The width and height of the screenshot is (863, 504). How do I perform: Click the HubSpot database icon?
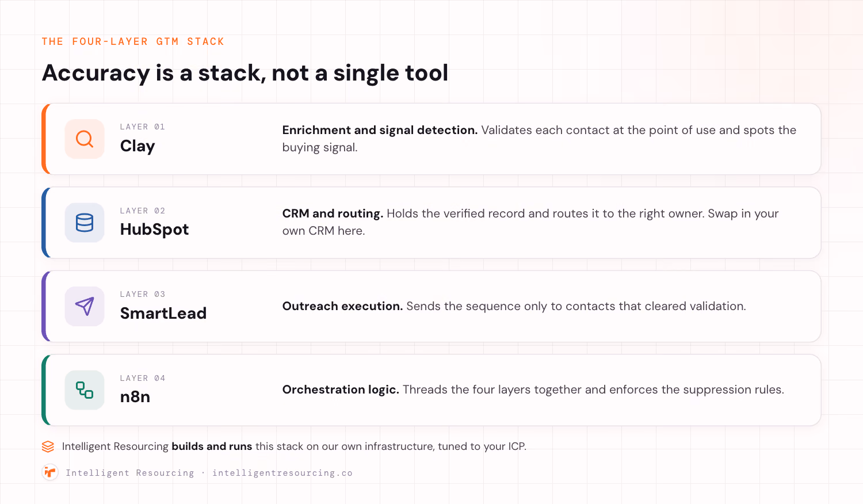tap(85, 223)
